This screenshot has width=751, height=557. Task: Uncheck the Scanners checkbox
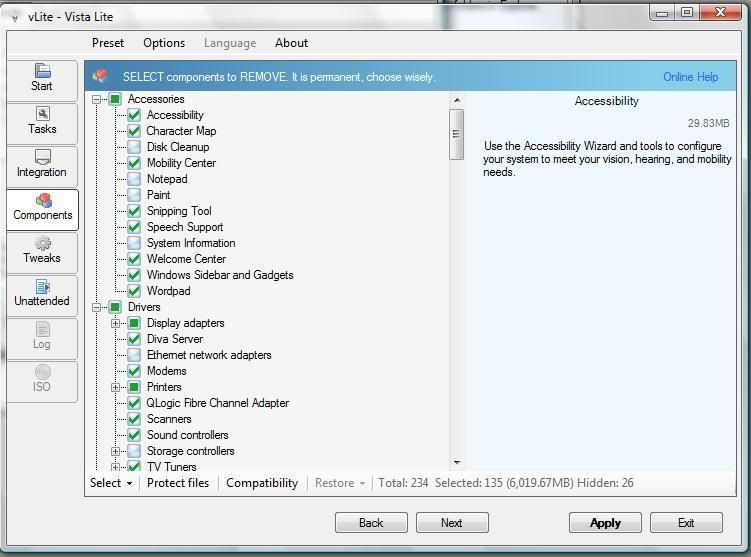pos(134,419)
